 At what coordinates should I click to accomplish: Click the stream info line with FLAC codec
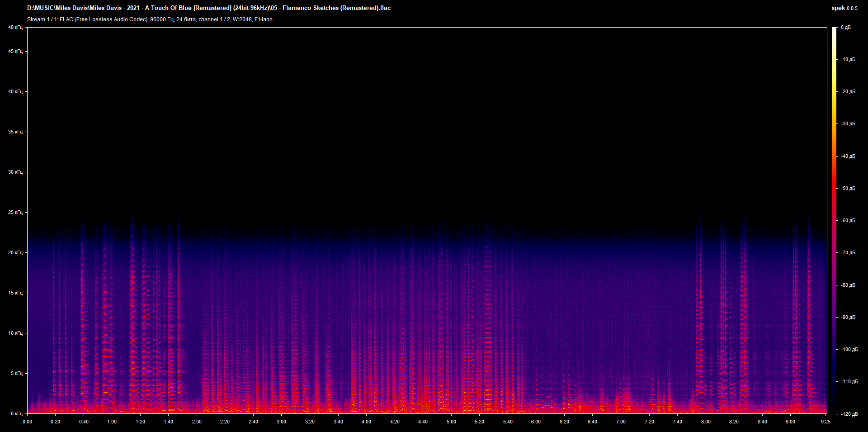tap(150, 19)
